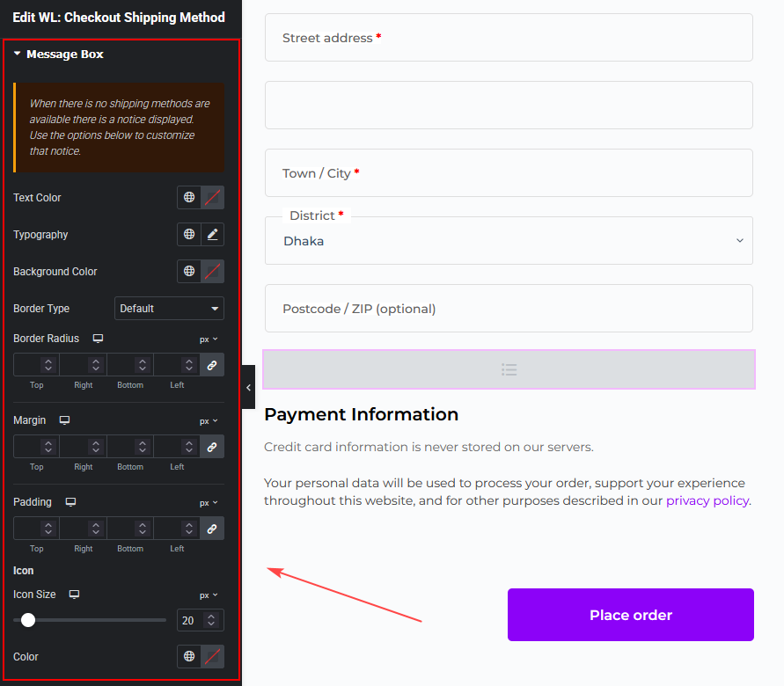Screen dimensions: 784x686
Task: Open global fonts globe for Typography
Action: coord(189,234)
